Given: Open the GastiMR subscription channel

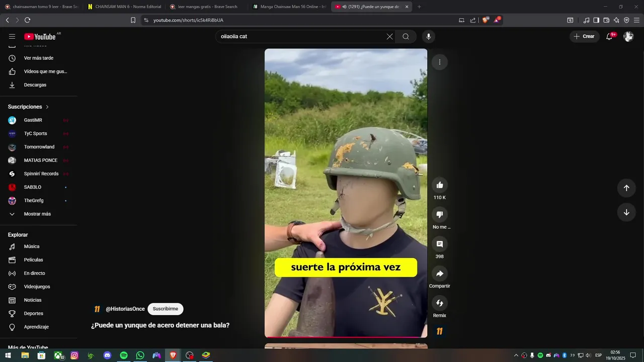Looking at the screenshot, I should [39, 120].
